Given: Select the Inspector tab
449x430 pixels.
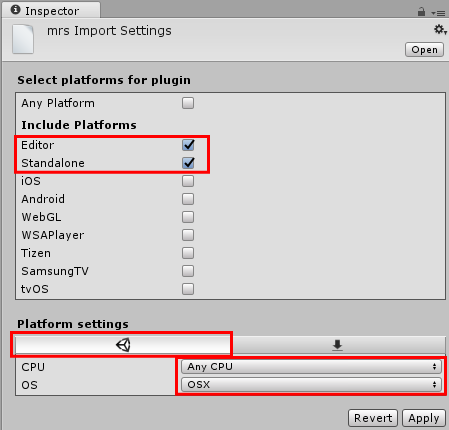Looking at the screenshot, I should (51, 10).
